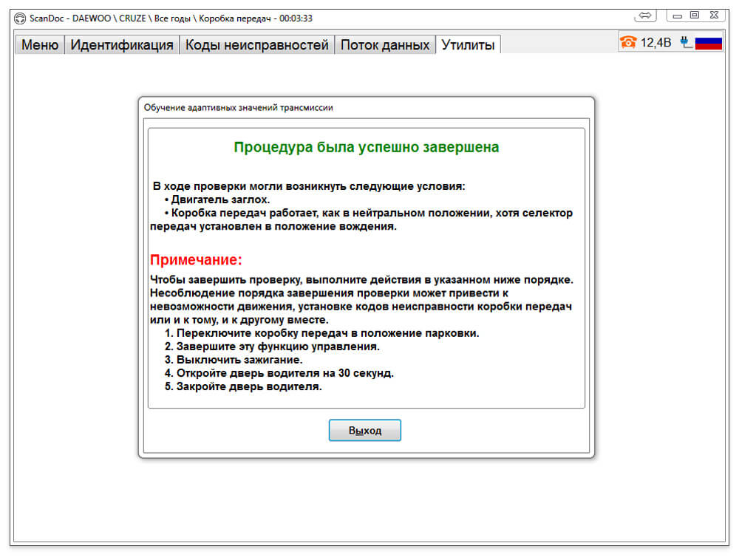This screenshot has width=739, height=560.
Task: Switch to the Поток данных tab
Action: pyautogui.click(x=385, y=45)
